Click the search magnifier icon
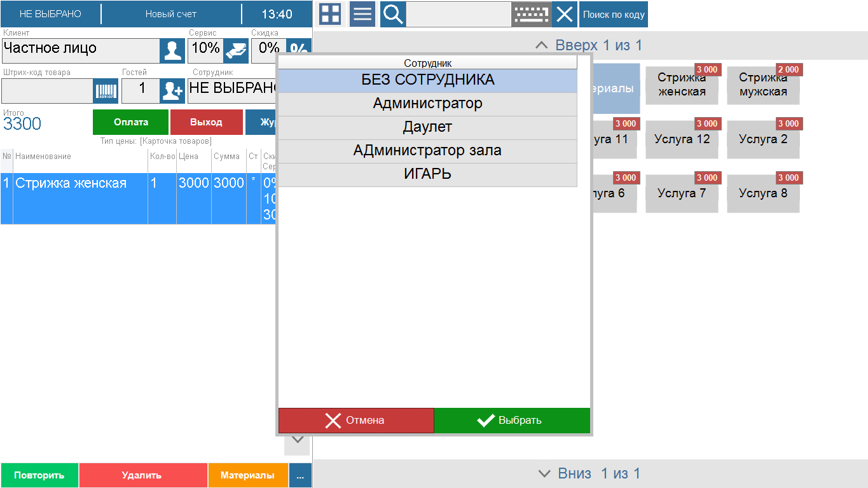The height and width of the screenshot is (488, 868). [x=392, y=14]
